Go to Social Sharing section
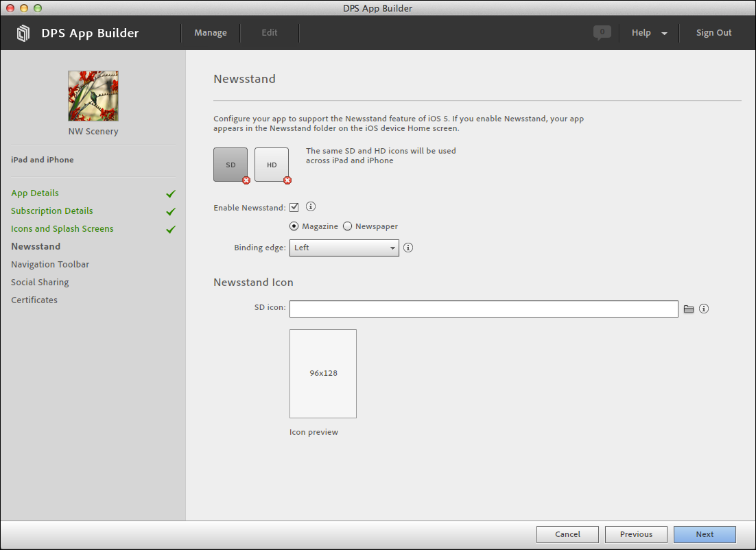The height and width of the screenshot is (550, 756). tap(40, 282)
